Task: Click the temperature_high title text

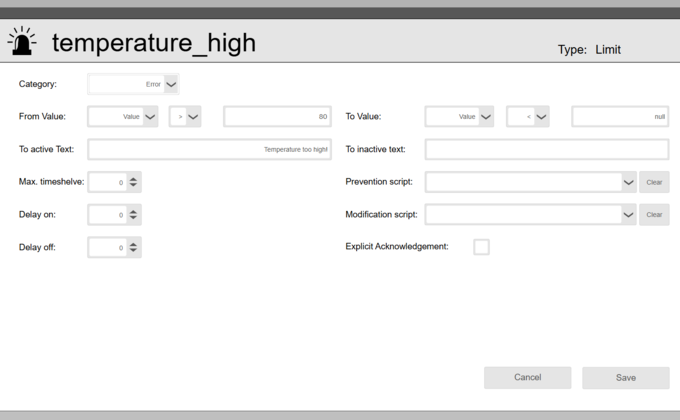Action: point(154,43)
